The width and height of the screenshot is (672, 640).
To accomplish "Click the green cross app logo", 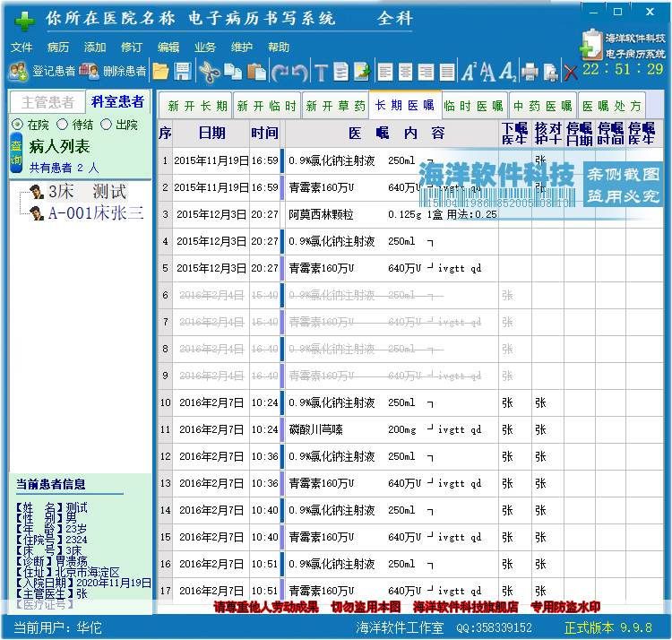I will (x=25, y=21).
